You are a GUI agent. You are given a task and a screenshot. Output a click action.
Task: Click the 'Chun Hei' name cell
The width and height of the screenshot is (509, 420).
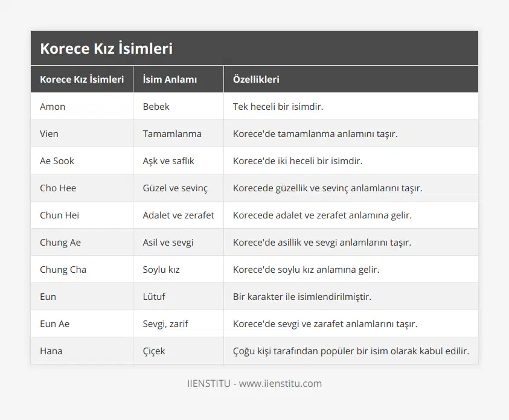[59, 215]
